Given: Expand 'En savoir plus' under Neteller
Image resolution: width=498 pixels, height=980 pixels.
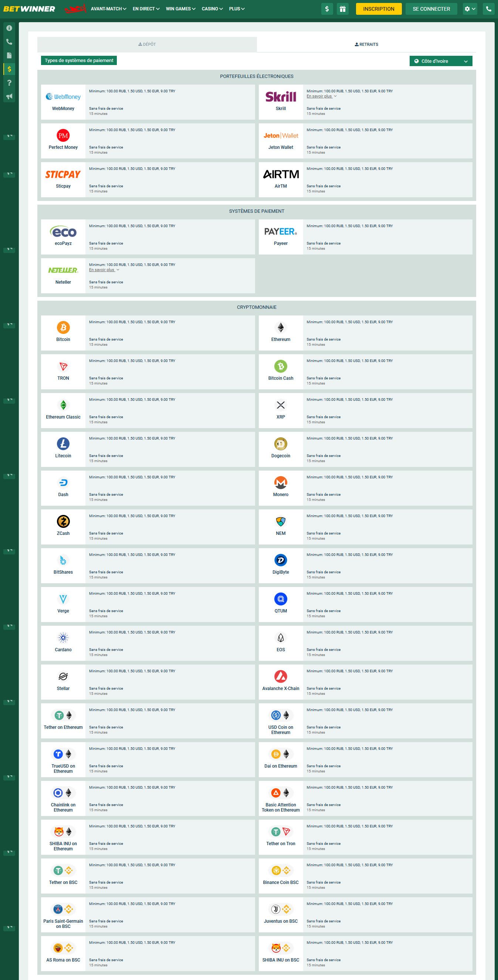Looking at the screenshot, I should tap(104, 270).
